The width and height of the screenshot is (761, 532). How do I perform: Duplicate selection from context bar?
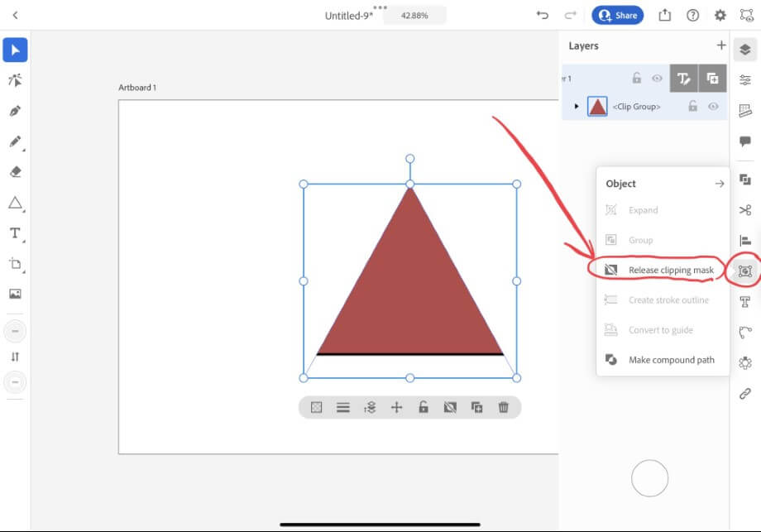pos(476,407)
